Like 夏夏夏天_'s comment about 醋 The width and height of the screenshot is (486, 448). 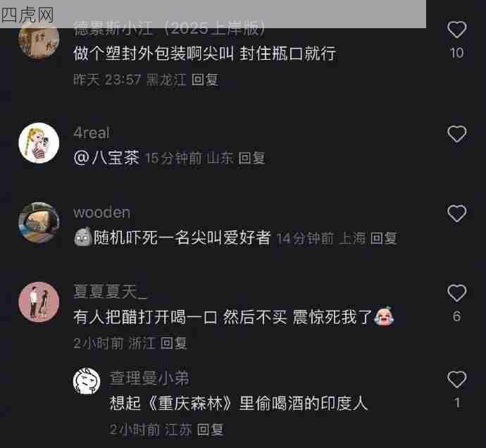pos(457,292)
